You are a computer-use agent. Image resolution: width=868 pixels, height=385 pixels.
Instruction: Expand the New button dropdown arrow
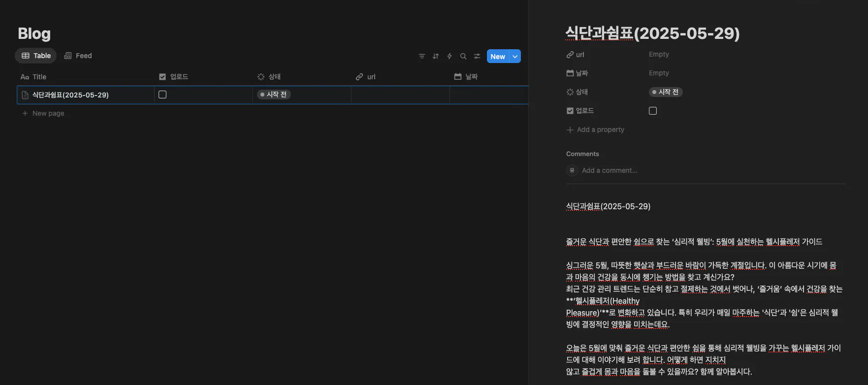coord(515,56)
